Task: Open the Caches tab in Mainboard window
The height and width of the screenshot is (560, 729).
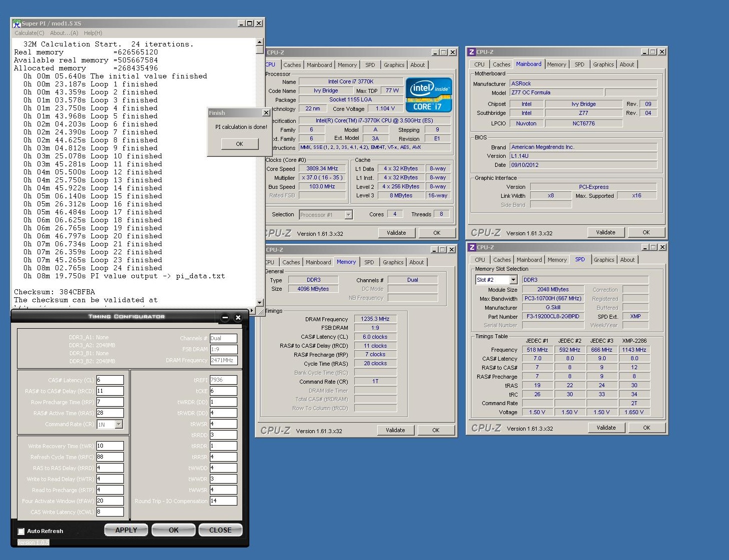Action: point(501,64)
